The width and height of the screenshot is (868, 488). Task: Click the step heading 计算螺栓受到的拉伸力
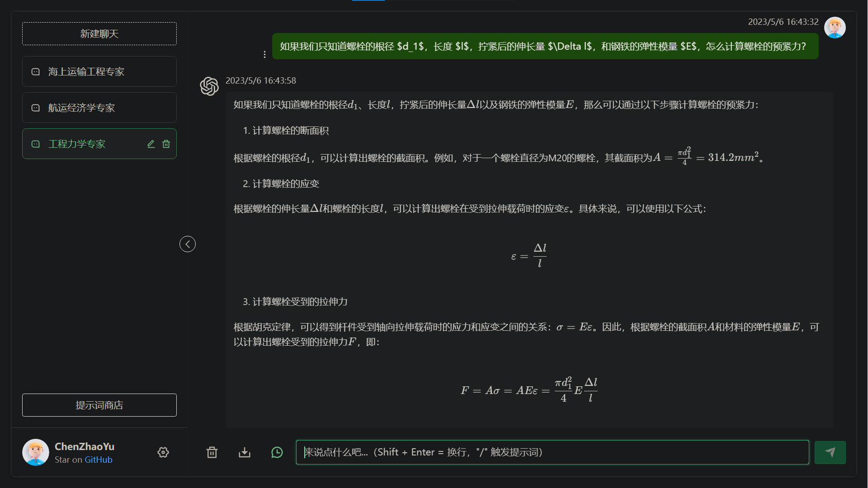pyautogui.click(x=300, y=302)
